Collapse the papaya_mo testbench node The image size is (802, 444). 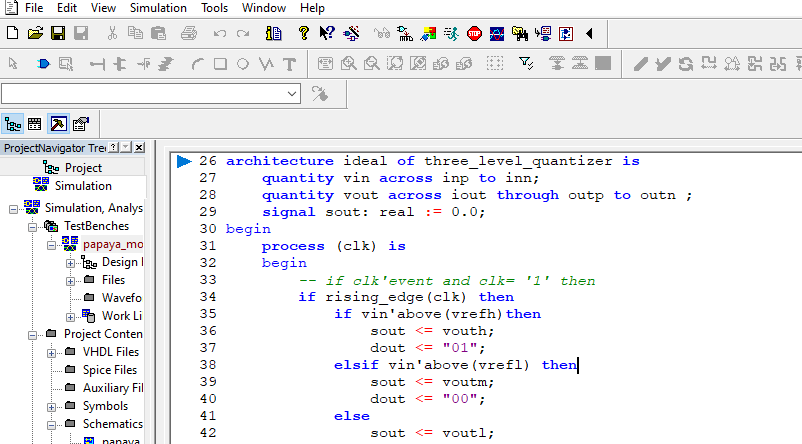(x=52, y=246)
